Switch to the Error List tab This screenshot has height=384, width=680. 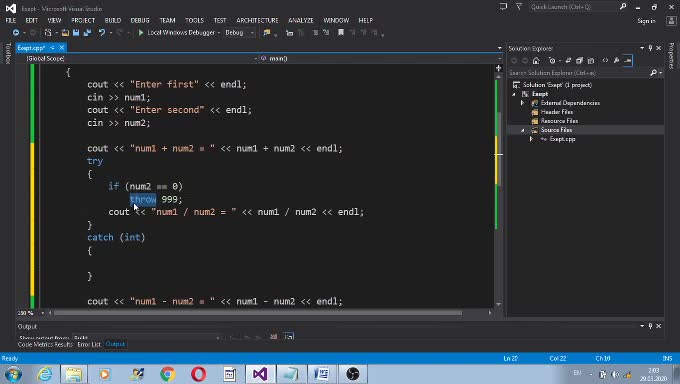[x=89, y=344]
